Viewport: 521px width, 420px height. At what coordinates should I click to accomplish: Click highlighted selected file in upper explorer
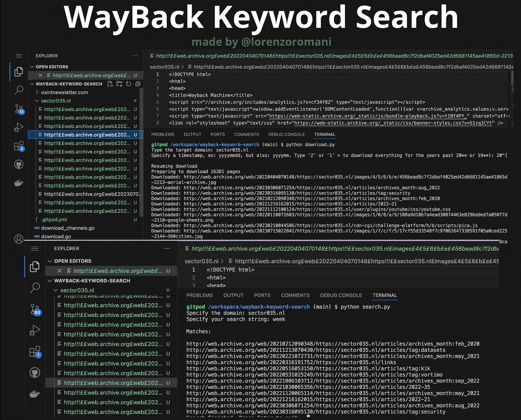86,135
